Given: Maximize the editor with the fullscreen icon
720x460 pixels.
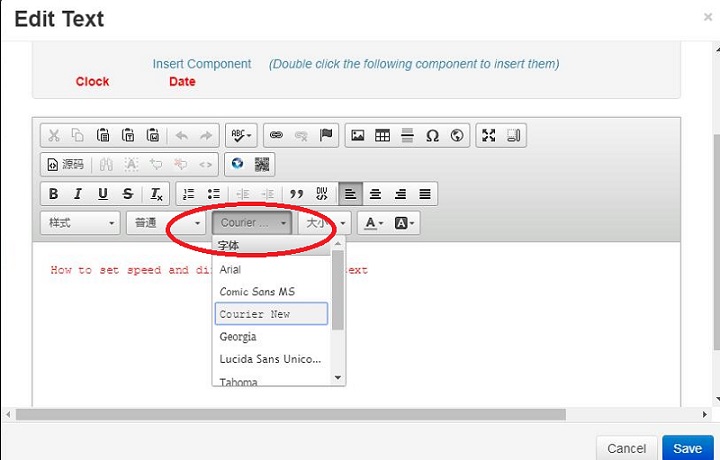Looking at the screenshot, I should pos(488,136).
